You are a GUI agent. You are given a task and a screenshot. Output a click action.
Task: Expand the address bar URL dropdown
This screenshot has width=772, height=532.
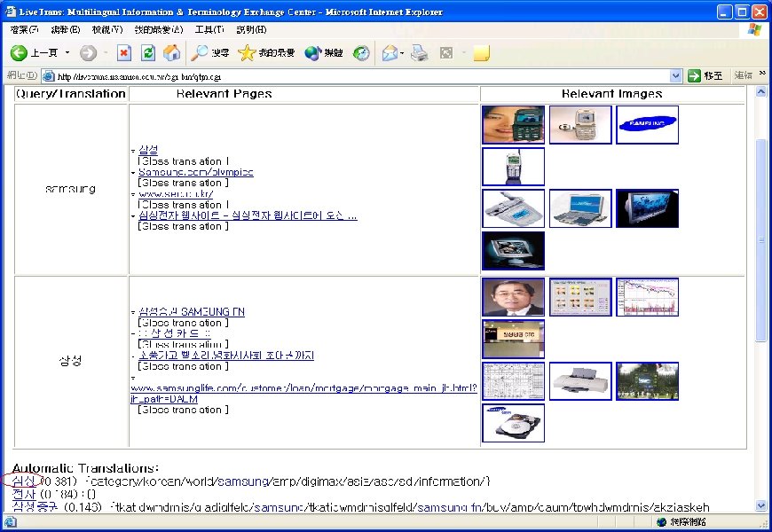(675, 75)
